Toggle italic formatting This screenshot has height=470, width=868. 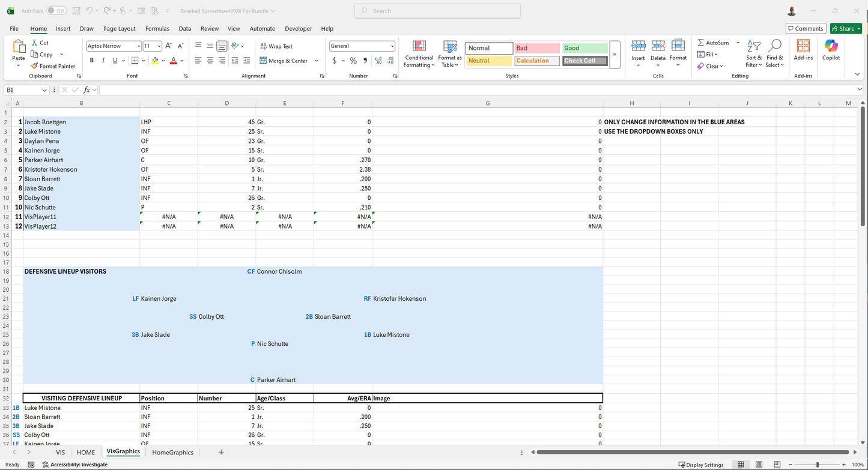pos(103,61)
